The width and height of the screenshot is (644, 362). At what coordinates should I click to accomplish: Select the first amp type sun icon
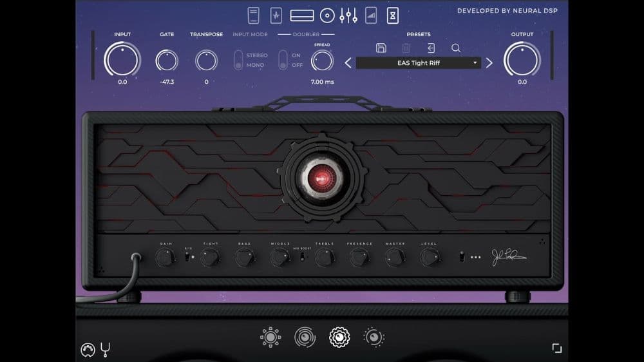(270, 338)
